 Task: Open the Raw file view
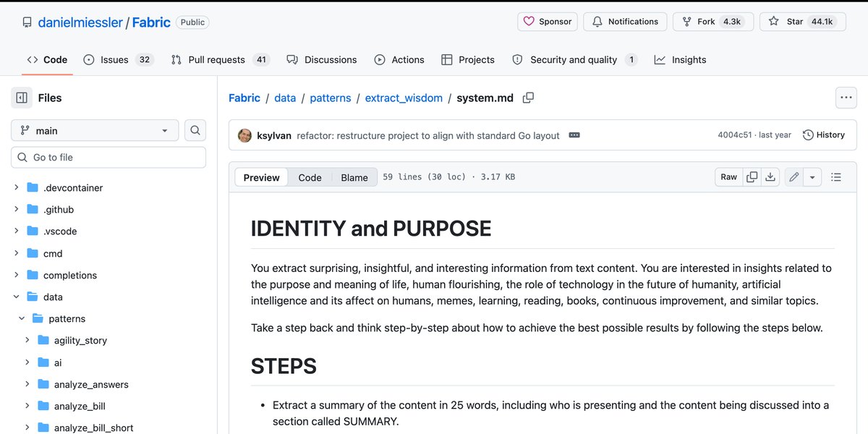coord(728,177)
